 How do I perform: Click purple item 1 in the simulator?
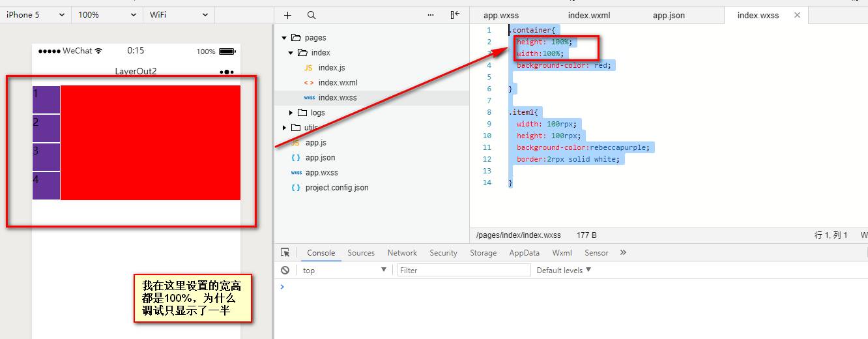[x=46, y=100]
